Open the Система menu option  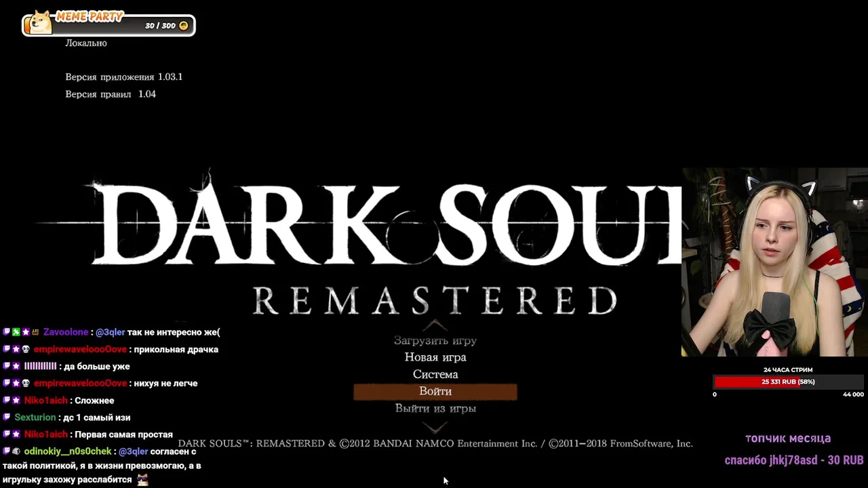point(435,374)
